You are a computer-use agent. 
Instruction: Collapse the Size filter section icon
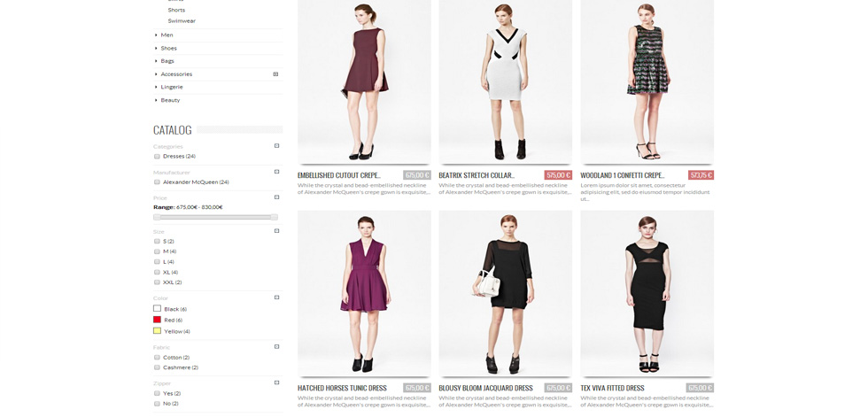click(276, 231)
